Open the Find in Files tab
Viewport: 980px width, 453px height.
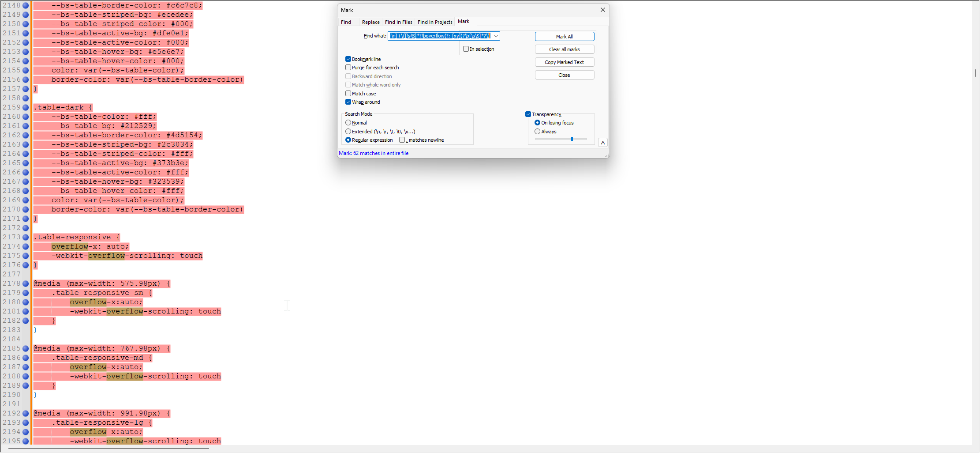(398, 22)
